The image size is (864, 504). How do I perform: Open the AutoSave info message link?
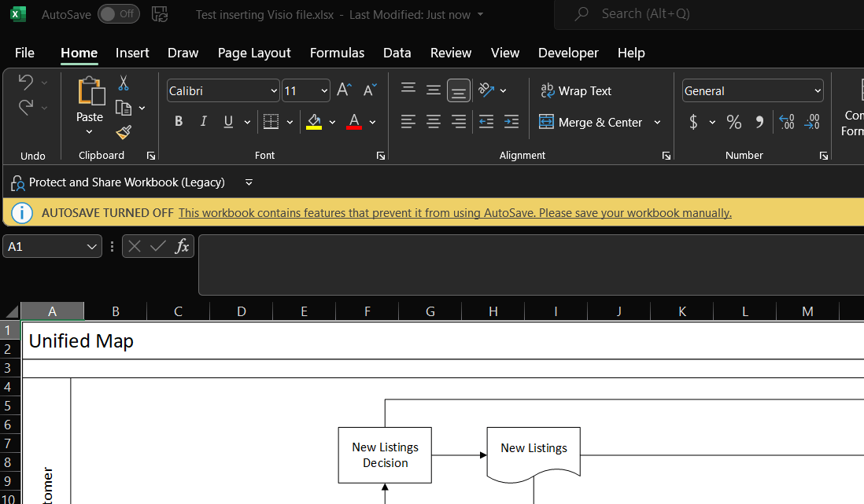pyautogui.click(x=455, y=213)
